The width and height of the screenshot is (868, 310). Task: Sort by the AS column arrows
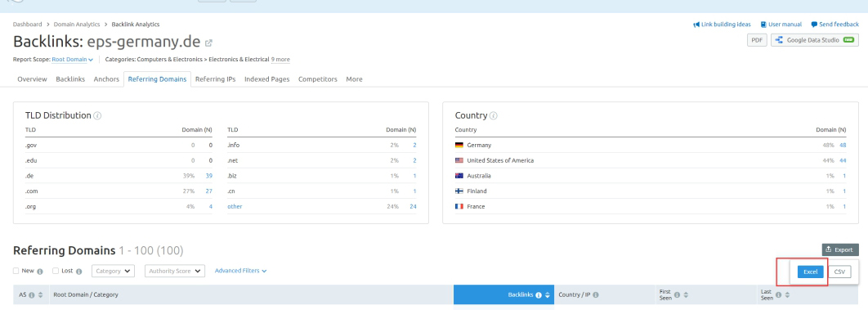pyautogui.click(x=40, y=295)
